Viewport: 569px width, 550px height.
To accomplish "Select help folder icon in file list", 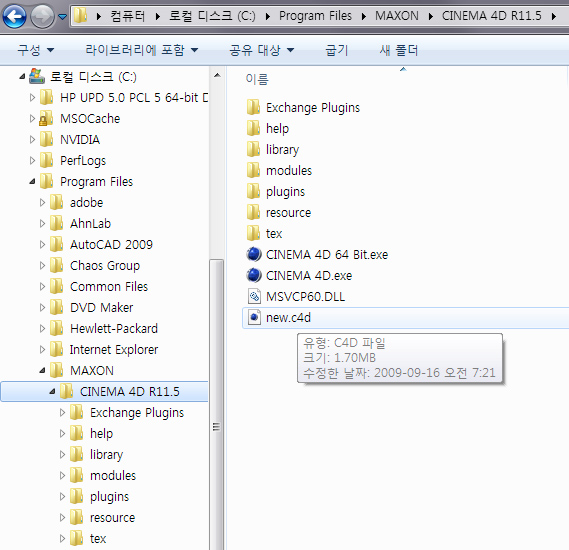I will tap(253, 128).
